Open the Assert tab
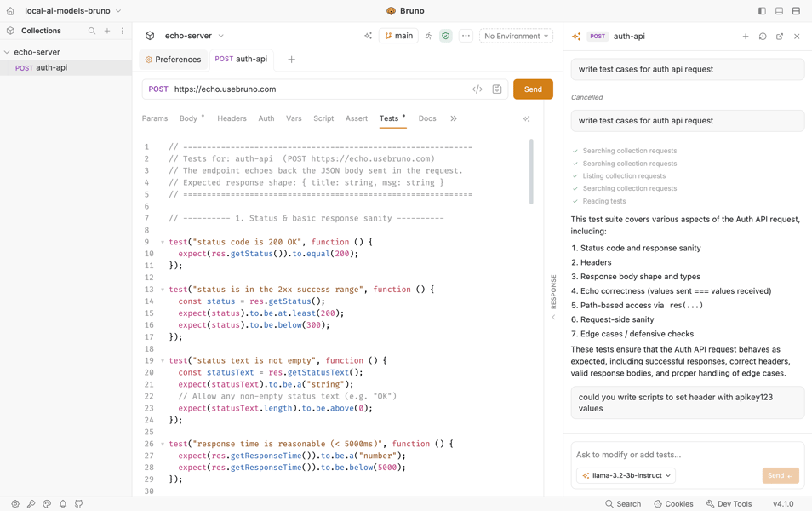The width and height of the screenshot is (812, 511). tap(357, 118)
